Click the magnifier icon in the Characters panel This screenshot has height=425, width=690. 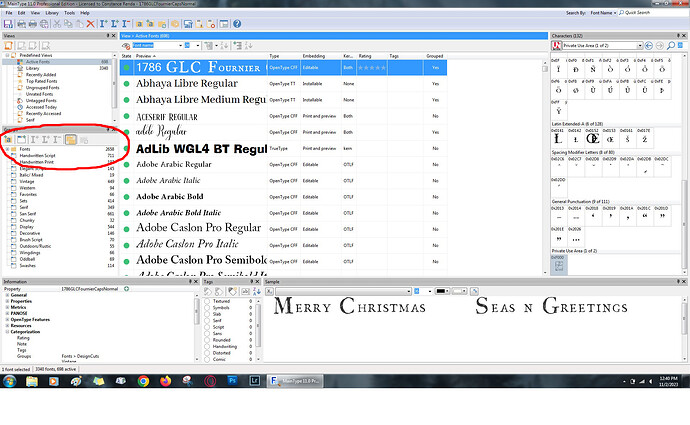coord(673,44)
